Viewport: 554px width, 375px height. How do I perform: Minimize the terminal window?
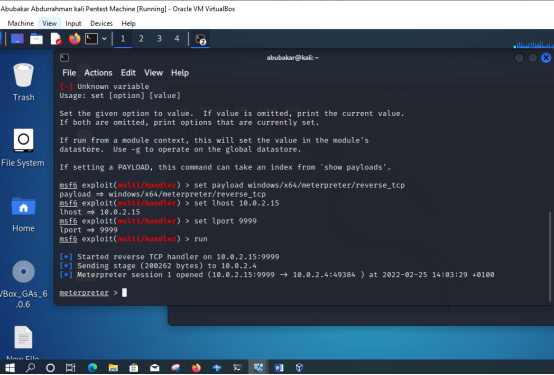(x=519, y=58)
